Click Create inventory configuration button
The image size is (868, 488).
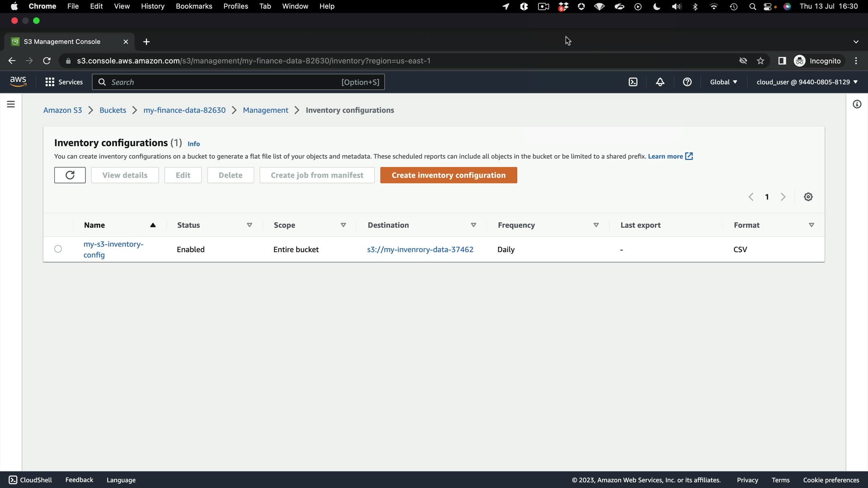click(x=448, y=175)
